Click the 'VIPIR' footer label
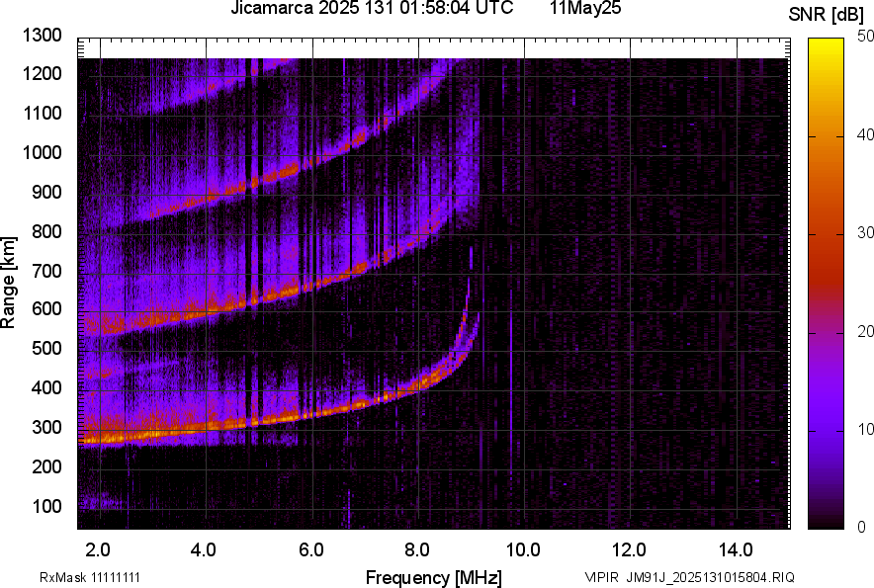 [601, 577]
